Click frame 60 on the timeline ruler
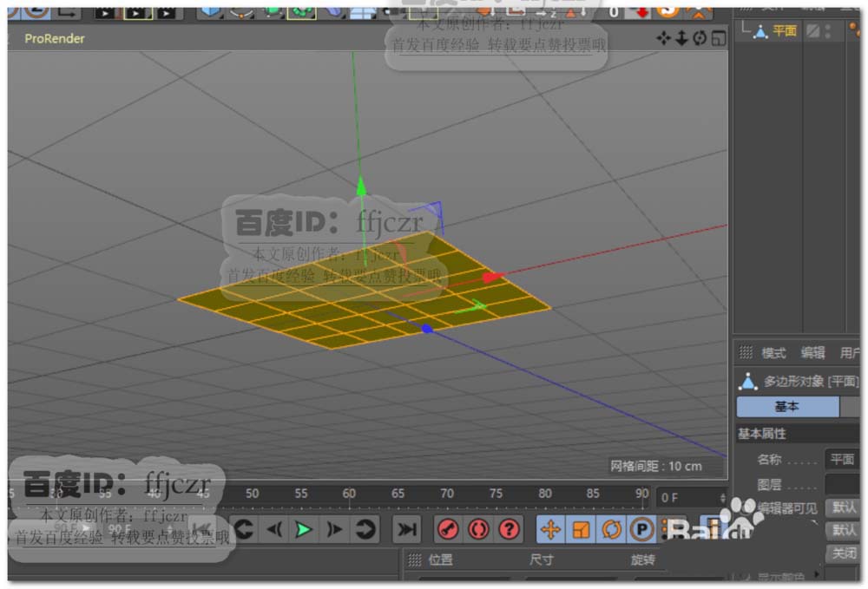This screenshot has width=868, height=589. [x=349, y=494]
